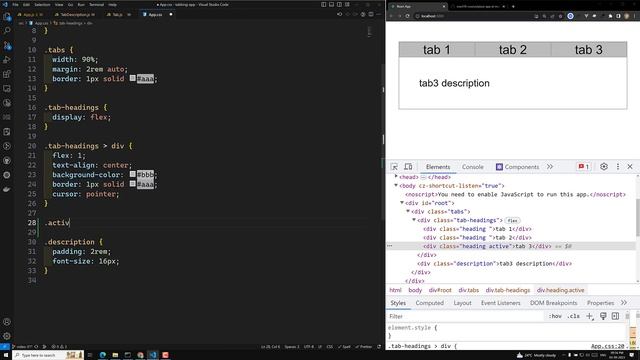Toggle the .cls class editor
640x360 pixels.
point(573,316)
